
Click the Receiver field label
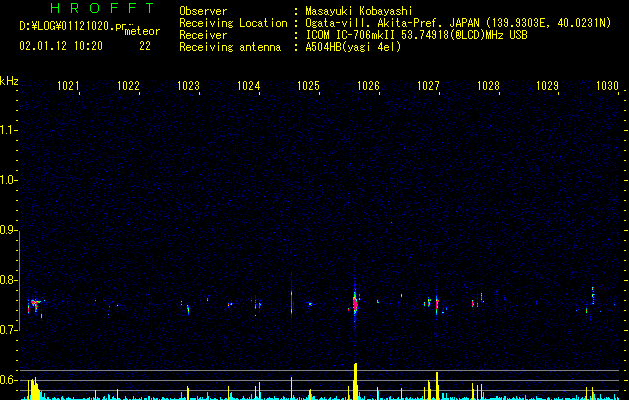pos(203,35)
